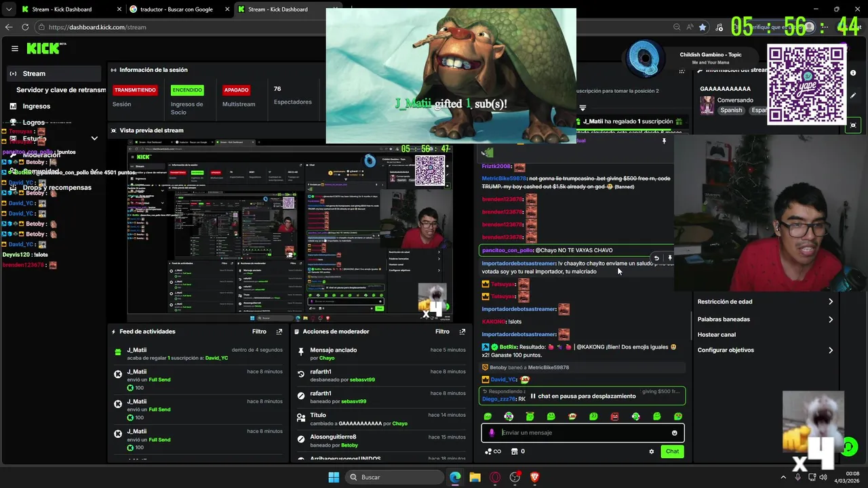Screen dimensions: 868x488
Task: Click the red TRANSMITIENDO status badge
Action: click(135, 90)
